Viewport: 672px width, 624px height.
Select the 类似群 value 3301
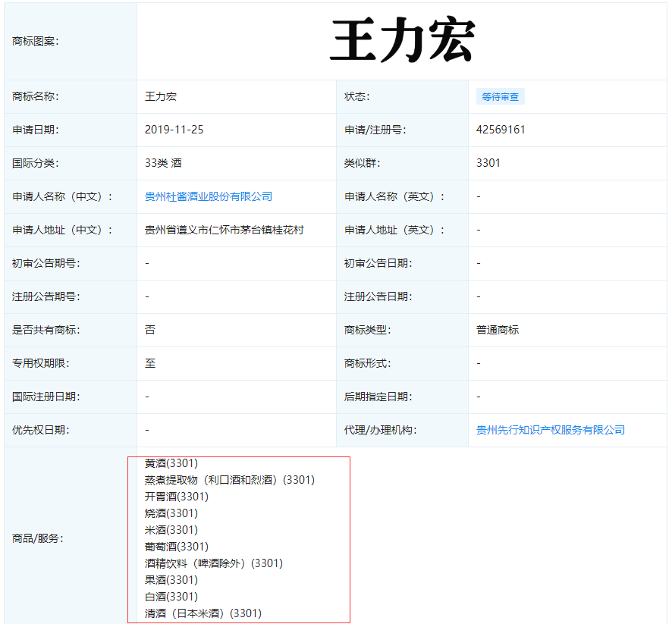(488, 163)
